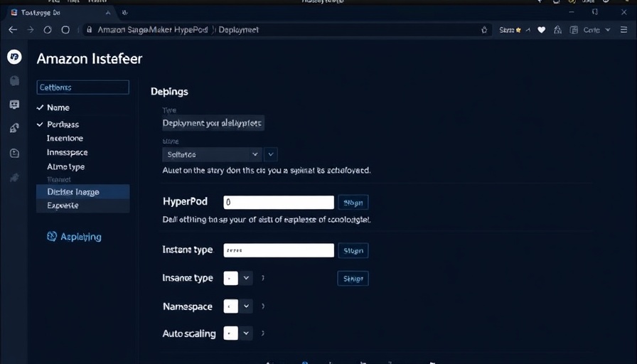Open the Corle dropdown in browser toolbar
637x364 pixels.
coord(596,30)
